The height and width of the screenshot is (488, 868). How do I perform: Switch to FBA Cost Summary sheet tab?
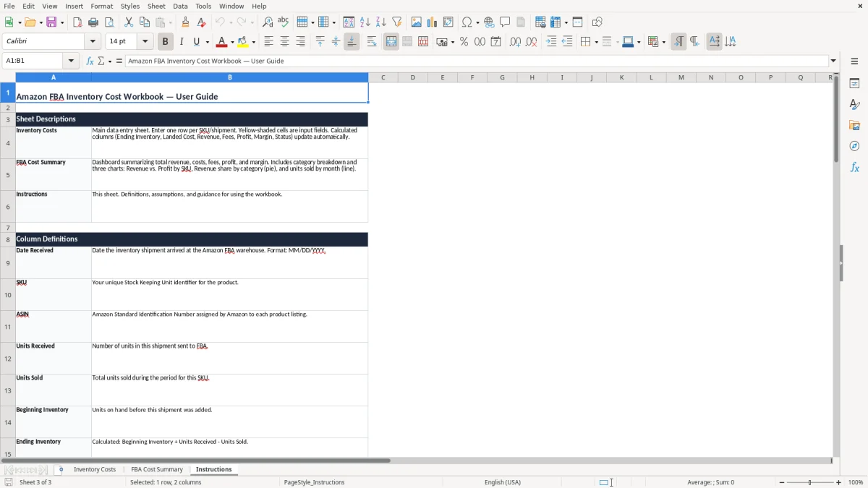pos(157,469)
